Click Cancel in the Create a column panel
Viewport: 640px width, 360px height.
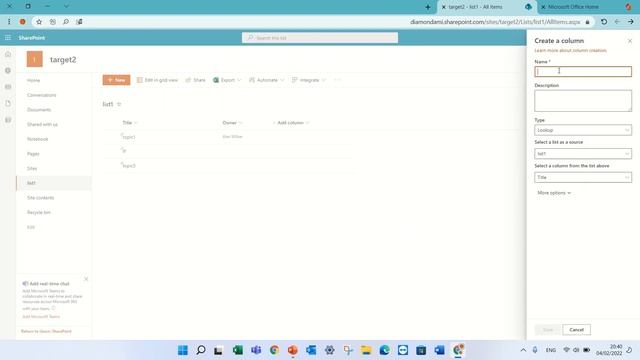tap(576, 329)
